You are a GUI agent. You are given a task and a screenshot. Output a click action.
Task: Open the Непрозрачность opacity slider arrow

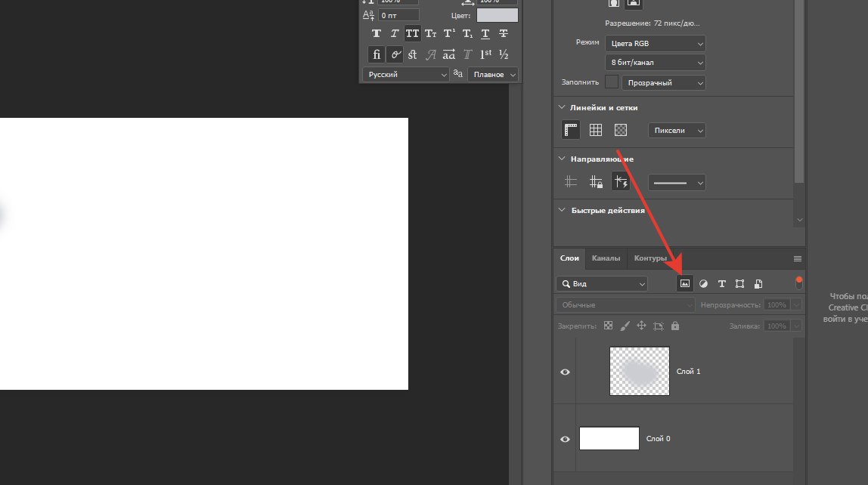[x=796, y=304]
